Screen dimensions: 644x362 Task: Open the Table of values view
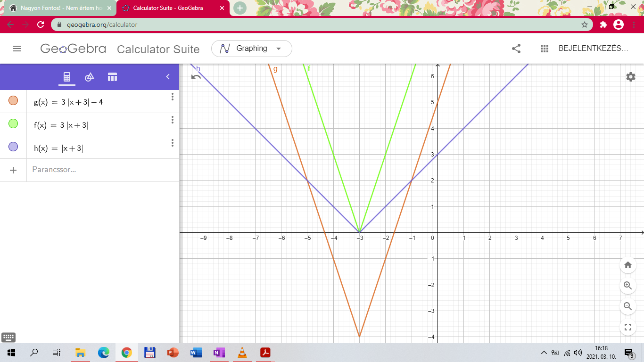tap(112, 77)
